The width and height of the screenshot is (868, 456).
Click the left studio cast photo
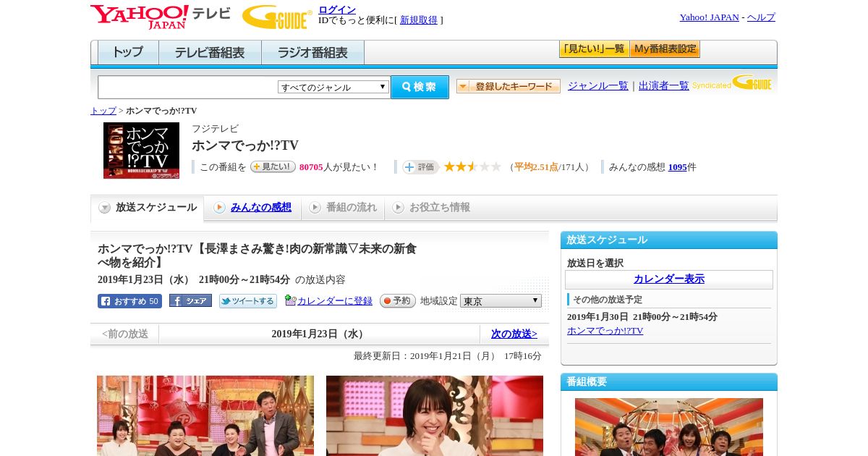click(x=205, y=415)
